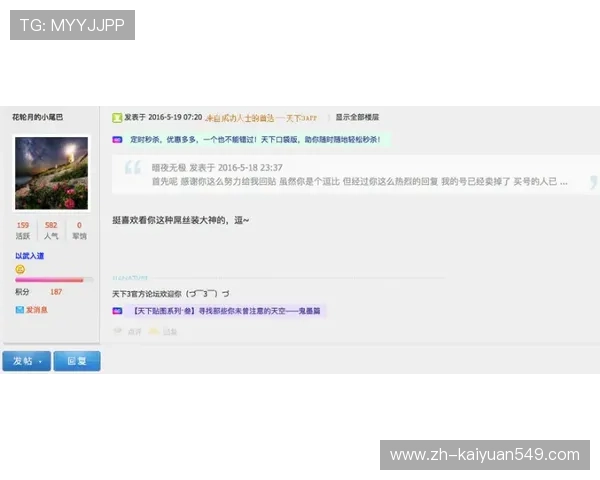This screenshot has height=480, width=600.
Task: Click the pink points progress bar
Action: pos(54,280)
